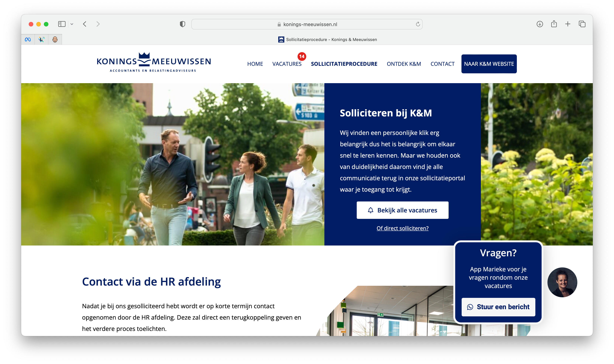This screenshot has width=614, height=364.
Task: Follow the Of direct solliciteren? link
Action: 402,228
